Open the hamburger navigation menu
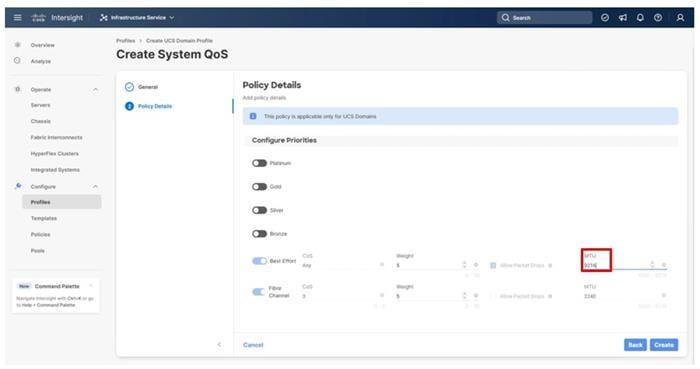Image resolution: width=700 pixels, height=369 pixels. (x=17, y=17)
